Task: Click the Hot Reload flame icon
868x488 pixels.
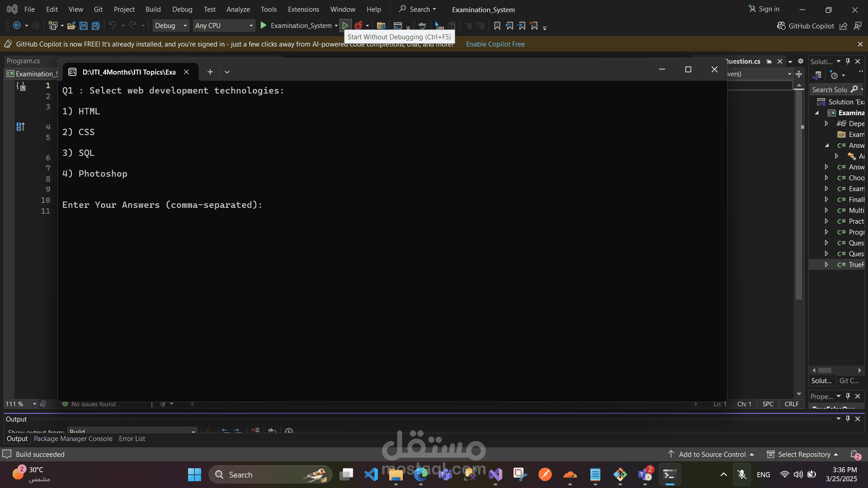Action: pyautogui.click(x=359, y=26)
